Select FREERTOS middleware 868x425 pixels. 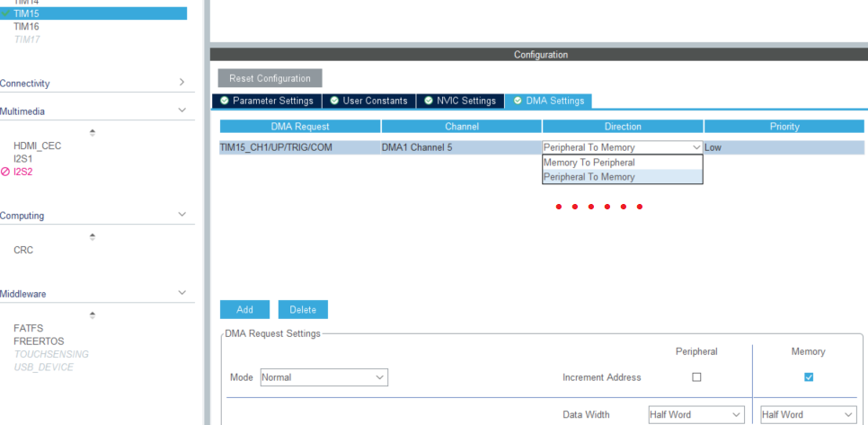39,341
